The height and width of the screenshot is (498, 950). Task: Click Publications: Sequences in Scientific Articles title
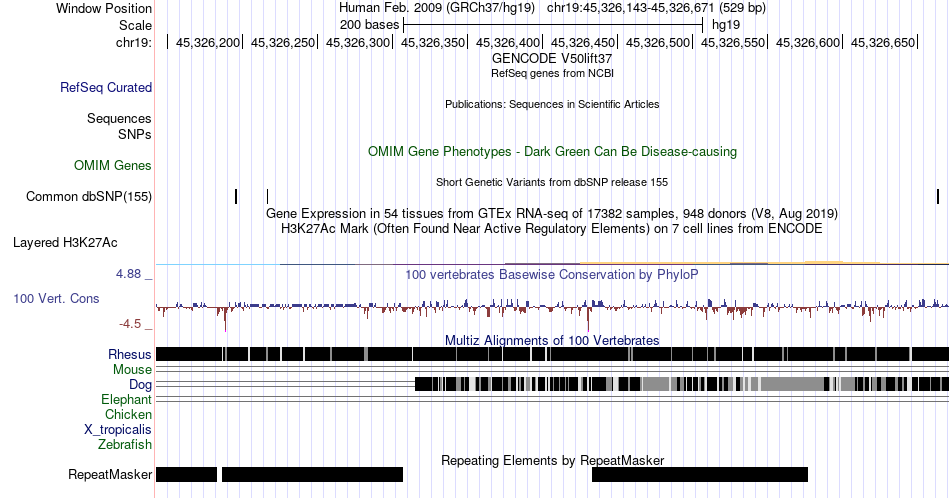(552, 104)
